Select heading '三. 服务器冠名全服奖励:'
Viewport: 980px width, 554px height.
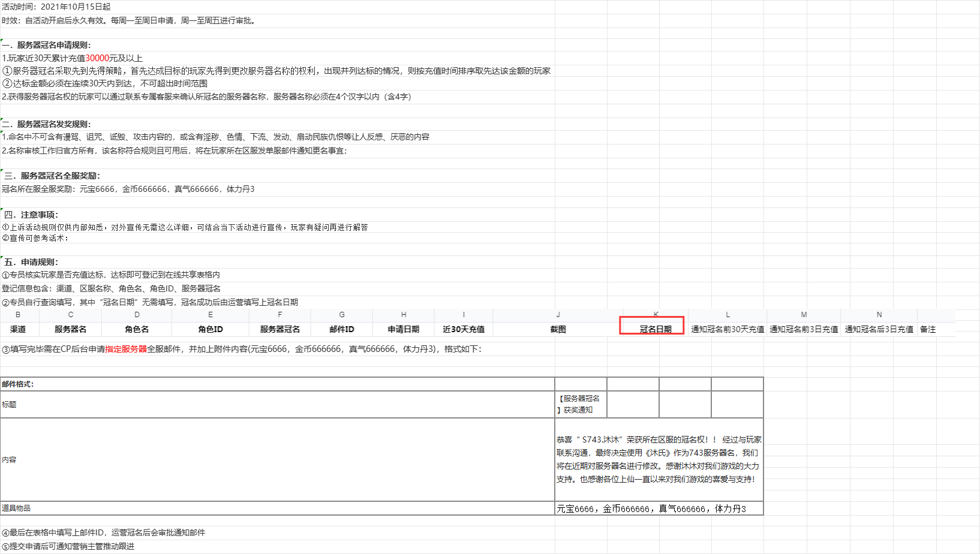(52, 176)
